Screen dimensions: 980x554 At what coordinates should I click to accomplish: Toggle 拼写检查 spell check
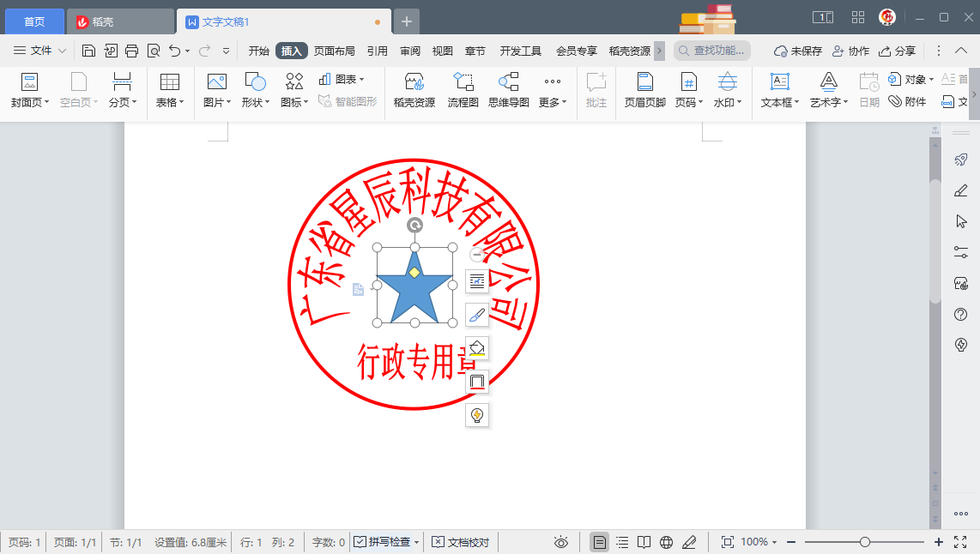click(387, 542)
